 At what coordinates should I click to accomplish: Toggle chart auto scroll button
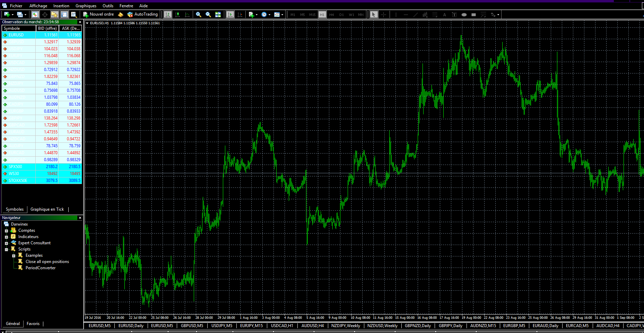pos(230,15)
